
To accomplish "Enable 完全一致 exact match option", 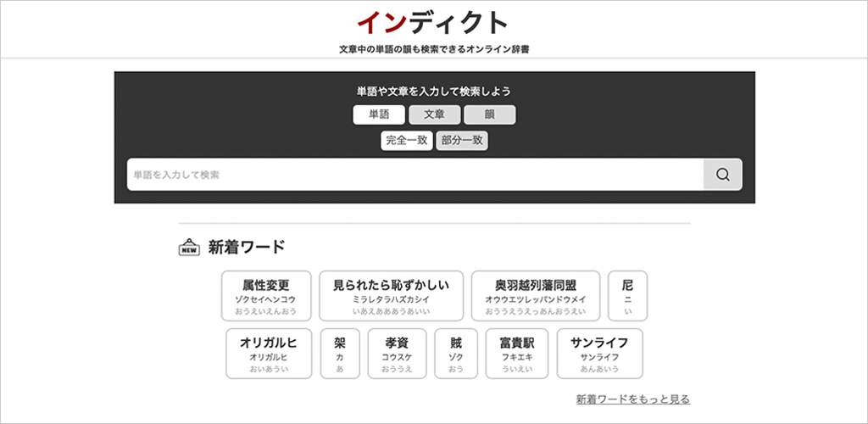I will click(407, 141).
